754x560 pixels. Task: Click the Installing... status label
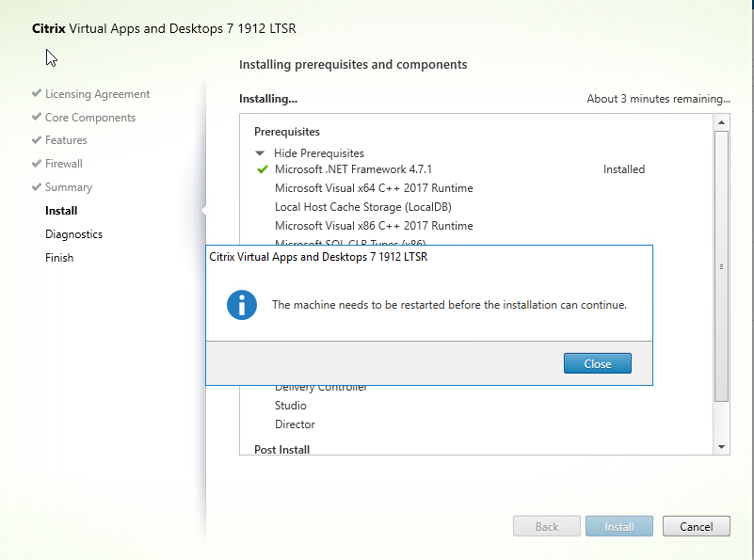pos(268,99)
